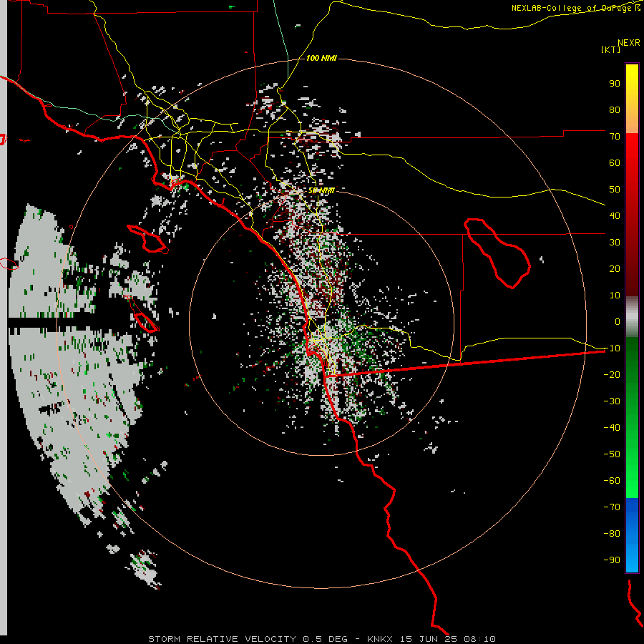Click the "-40" value on velocity scale
The width and height of the screenshot is (644, 644).
click(612, 428)
